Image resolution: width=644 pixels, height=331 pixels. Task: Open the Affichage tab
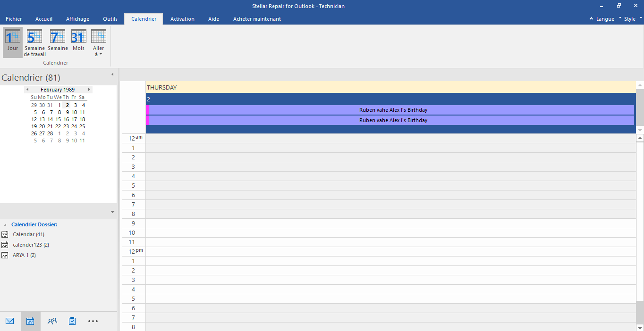point(77,19)
